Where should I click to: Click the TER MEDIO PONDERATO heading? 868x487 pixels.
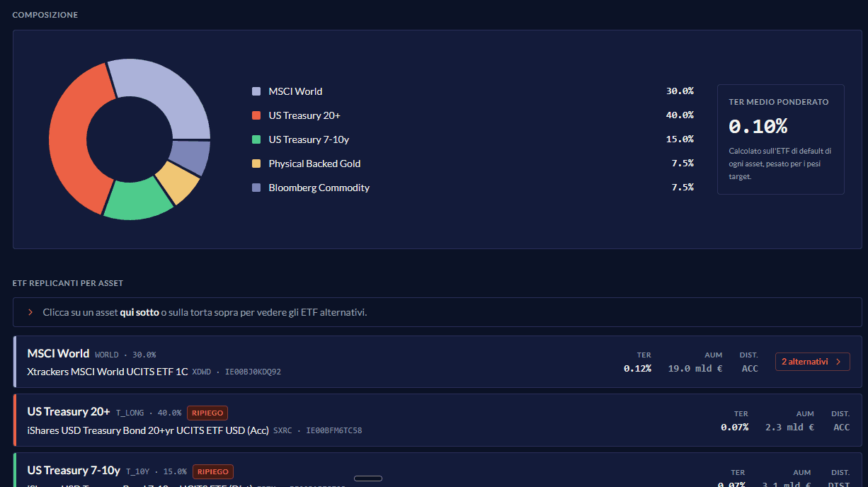(x=778, y=102)
